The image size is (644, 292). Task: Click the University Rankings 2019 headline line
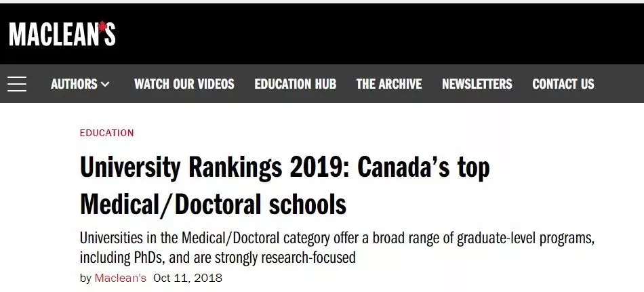[285, 167]
